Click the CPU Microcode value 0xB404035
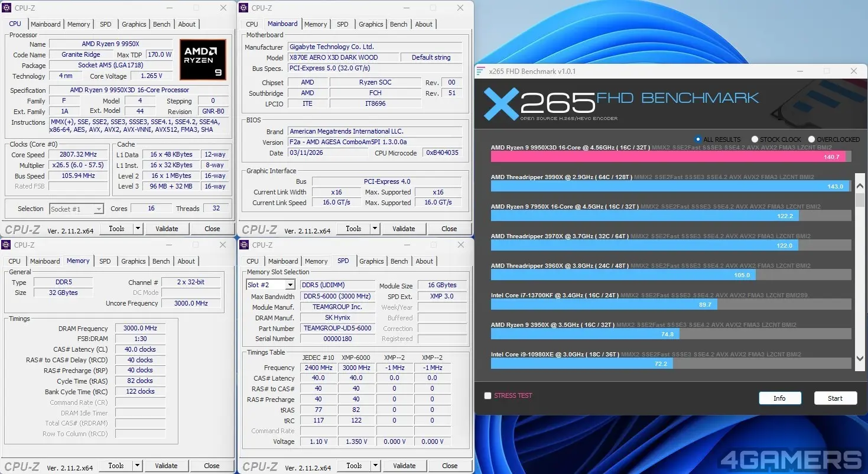Screen dimensions: 868x474 (x=442, y=153)
